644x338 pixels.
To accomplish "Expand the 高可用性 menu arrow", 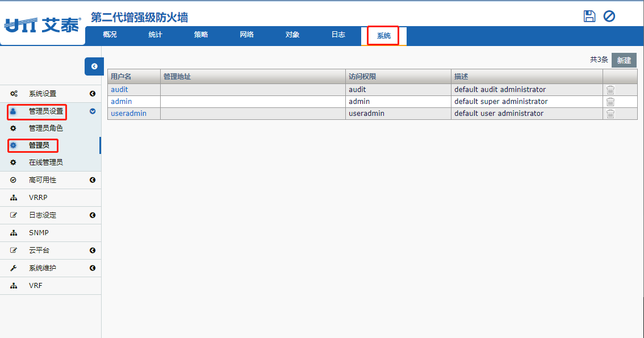I will pyautogui.click(x=93, y=180).
